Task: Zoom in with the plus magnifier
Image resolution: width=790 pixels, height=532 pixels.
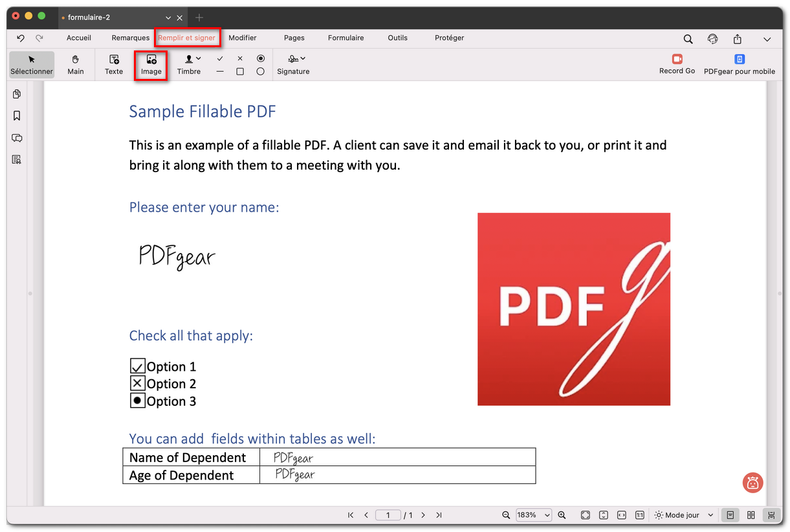Action: 562,515
